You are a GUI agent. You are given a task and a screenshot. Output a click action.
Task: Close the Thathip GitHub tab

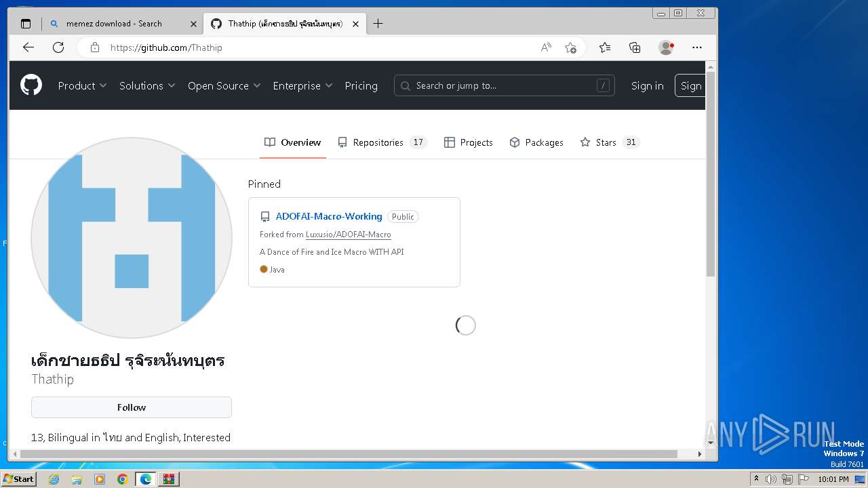pos(355,24)
